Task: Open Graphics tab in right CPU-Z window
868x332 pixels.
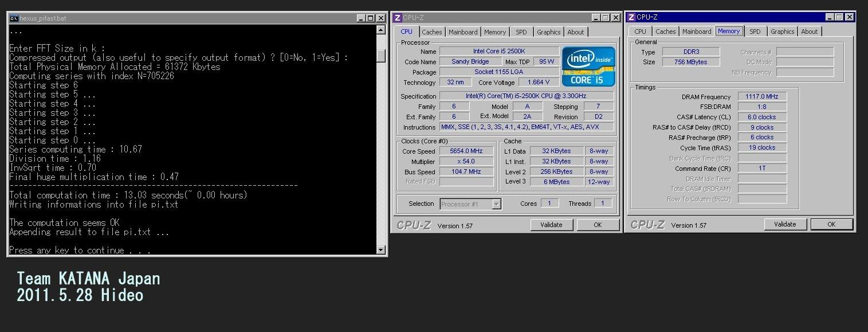Action: click(x=783, y=32)
